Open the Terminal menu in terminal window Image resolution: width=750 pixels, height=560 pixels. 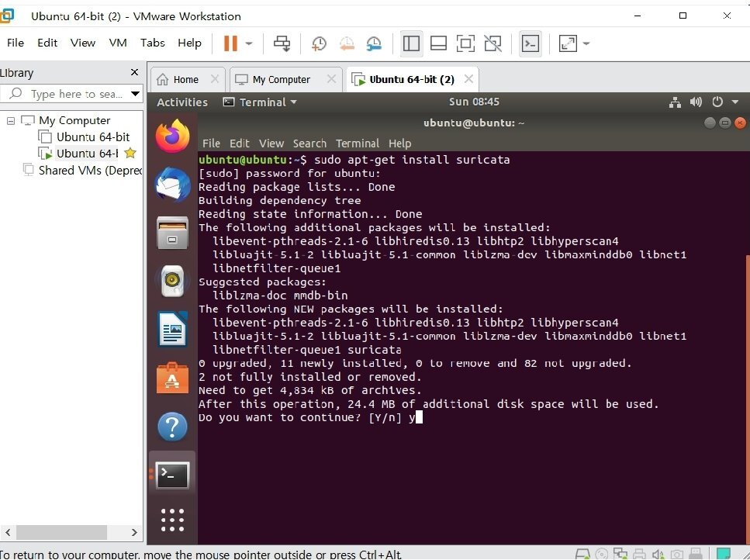[x=358, y=143]
